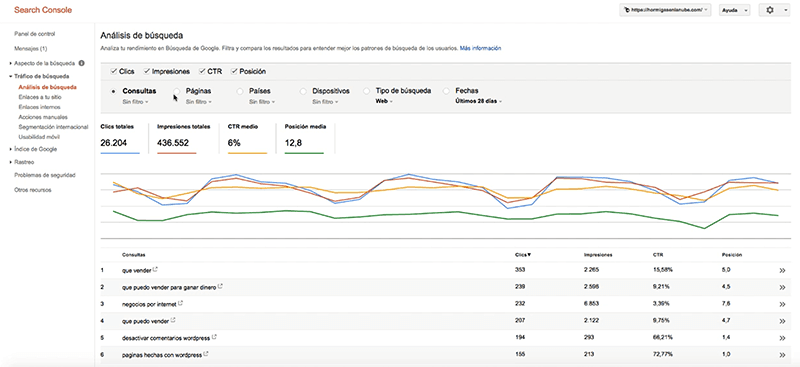Sort table by Clics column header

[x=523, y=254]
